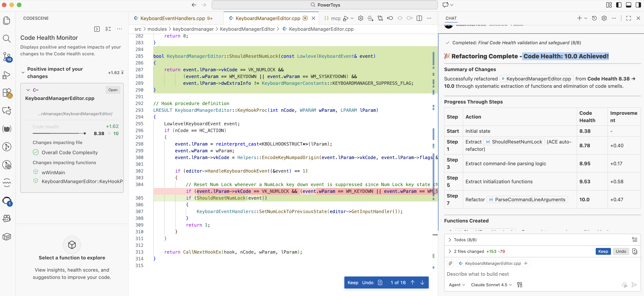The height and width of the screenshot is (296, 644).
Task: Select modules in the breadcrumb path
Action: tap(157, 29)
